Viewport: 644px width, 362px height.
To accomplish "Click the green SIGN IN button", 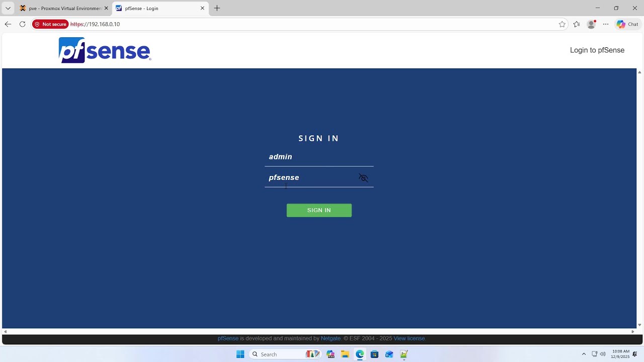I will pyautogui.click(x=319, y=210).
